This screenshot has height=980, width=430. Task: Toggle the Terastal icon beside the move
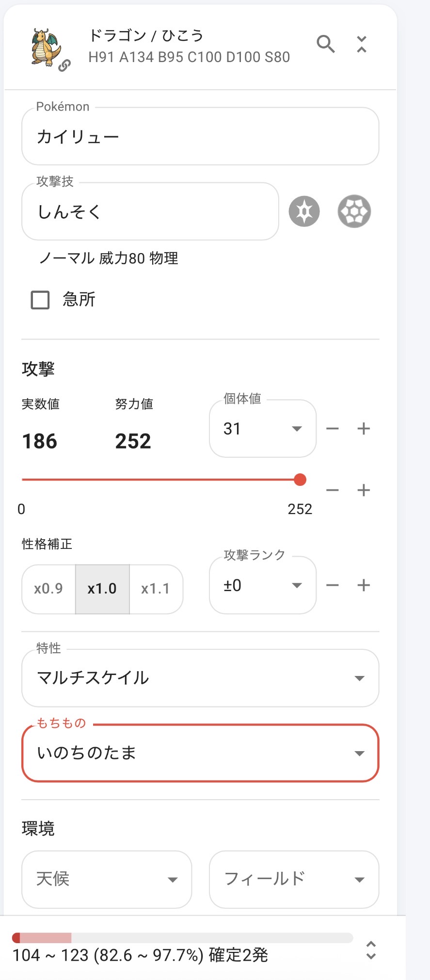coord(354,211)
